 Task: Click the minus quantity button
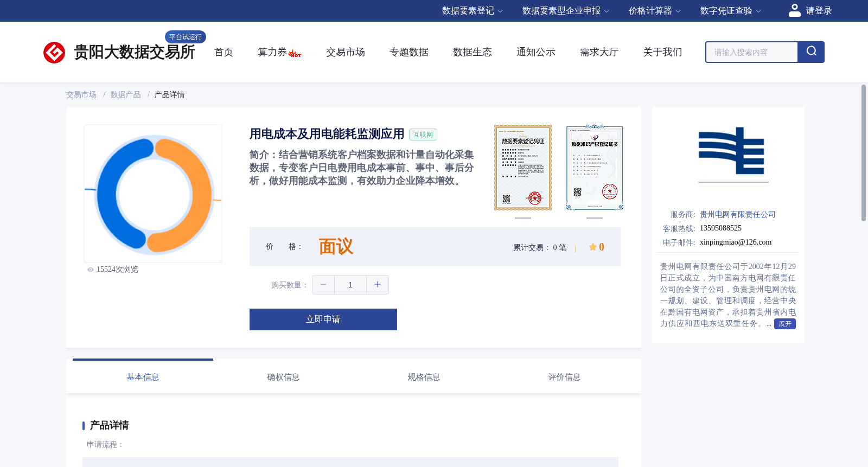pyautogui.click(x=323, y=285)
